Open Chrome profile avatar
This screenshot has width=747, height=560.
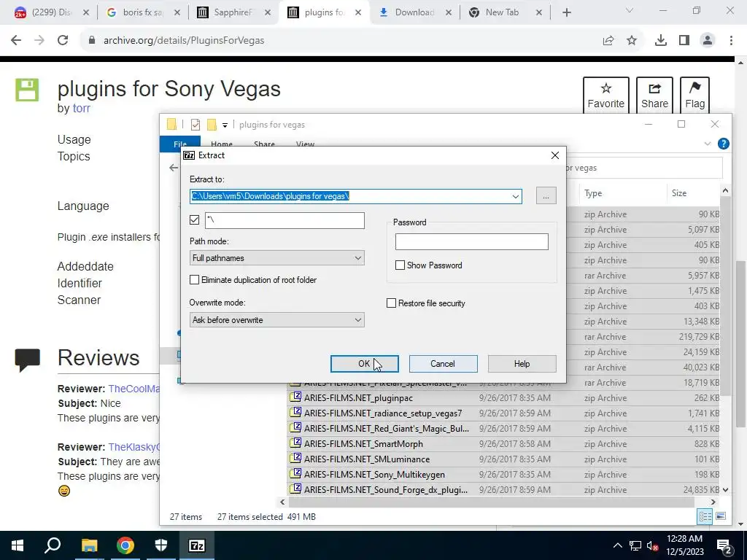click(708, 41)
